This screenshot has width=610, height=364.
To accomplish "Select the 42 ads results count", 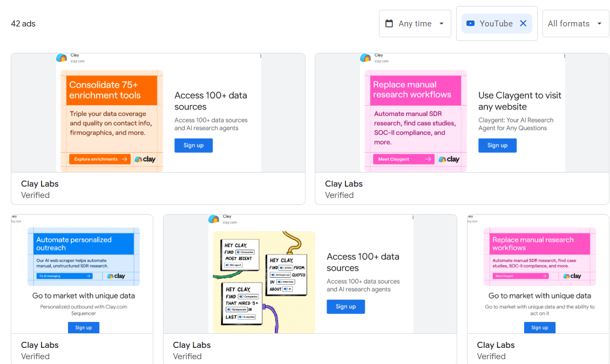I will 23,23.
